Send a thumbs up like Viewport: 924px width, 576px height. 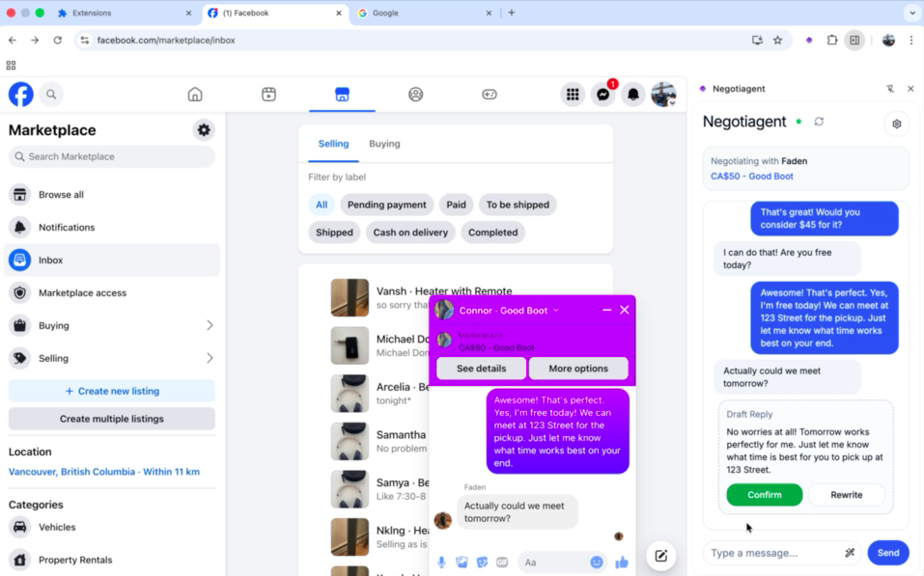[x=622, y=562]
